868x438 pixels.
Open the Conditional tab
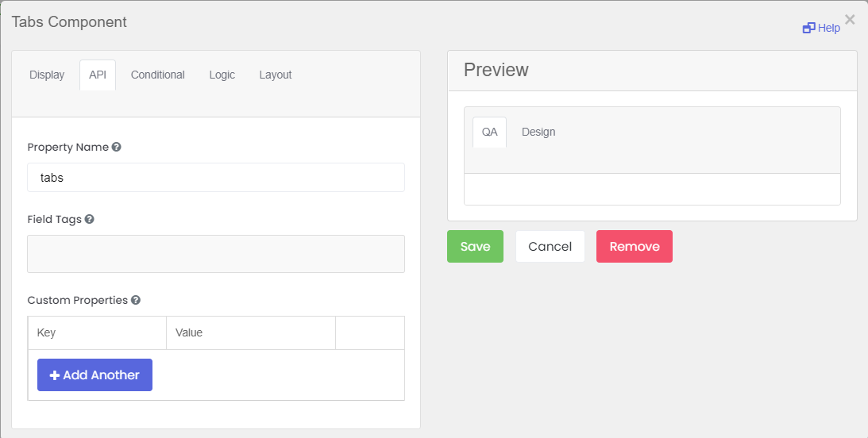tap(158, 75)
